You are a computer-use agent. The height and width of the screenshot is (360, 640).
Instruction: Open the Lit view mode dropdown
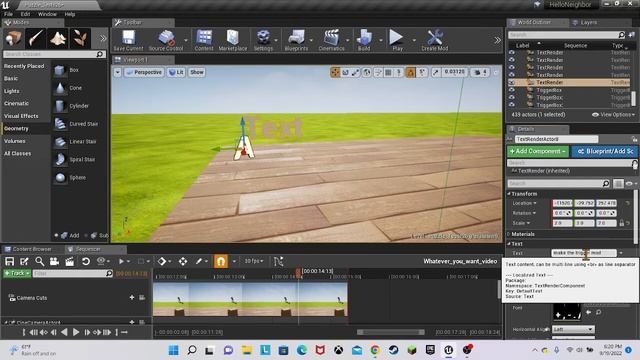click(176, 72)
